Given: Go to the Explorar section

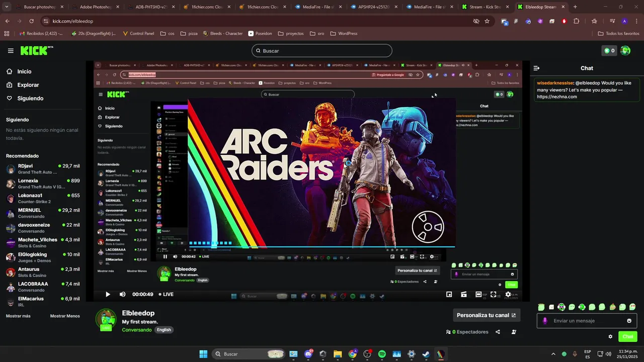Looking at the screenshot, I should pyautogui.click(x=28, y=85).
